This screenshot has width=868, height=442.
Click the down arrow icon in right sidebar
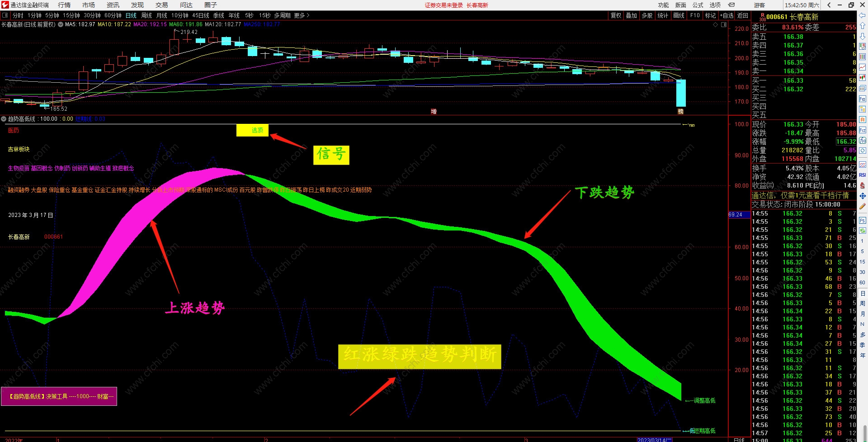(863, 36)
